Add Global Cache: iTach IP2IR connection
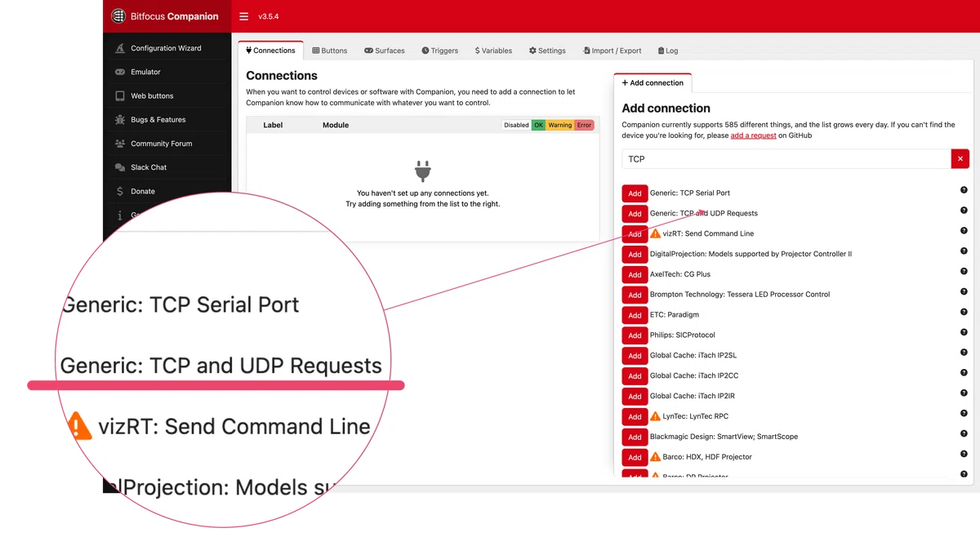 (635, 397)
